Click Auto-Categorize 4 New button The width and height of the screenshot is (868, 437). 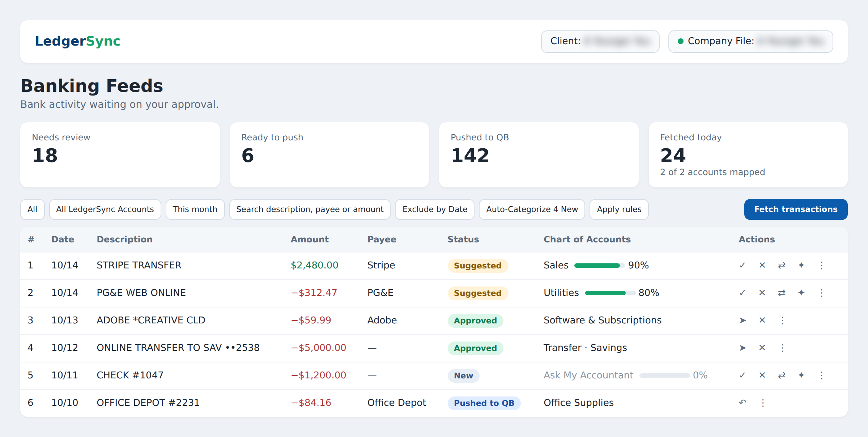[532, 209]
